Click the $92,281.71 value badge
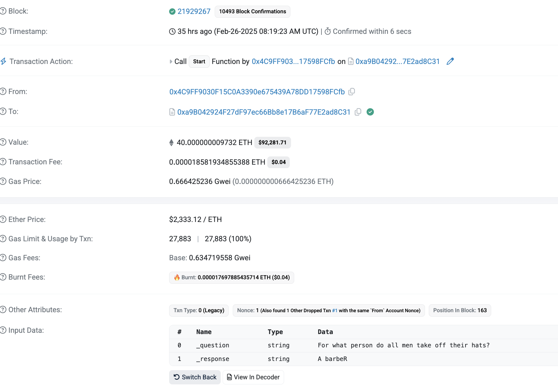Viewport: 558px width, 392px height. (272, 142)
